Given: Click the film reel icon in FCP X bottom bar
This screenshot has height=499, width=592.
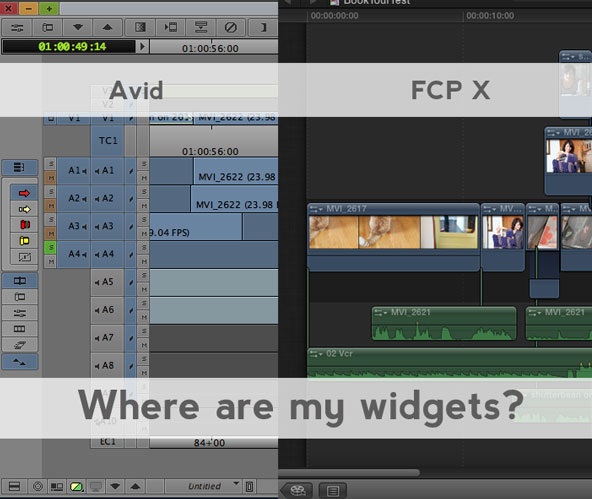Looking at the screenshot, I should coord(298,491).
